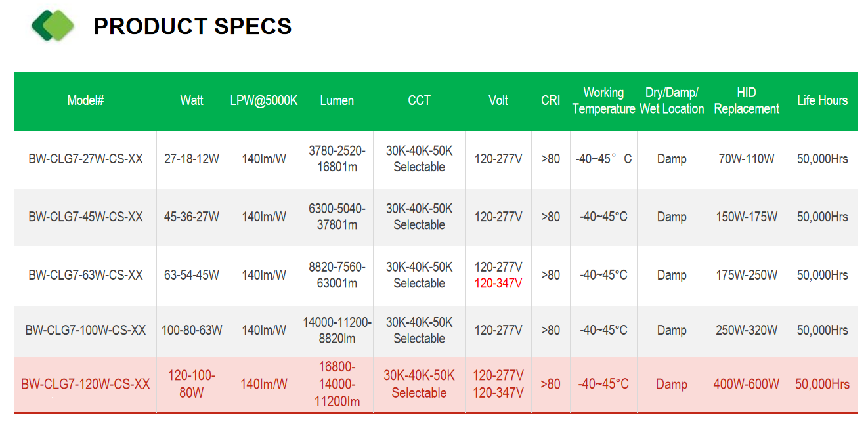This screenshot has width=868, height=422.
Task: Click the Model# column header
Action: click(x=85, y=100)
